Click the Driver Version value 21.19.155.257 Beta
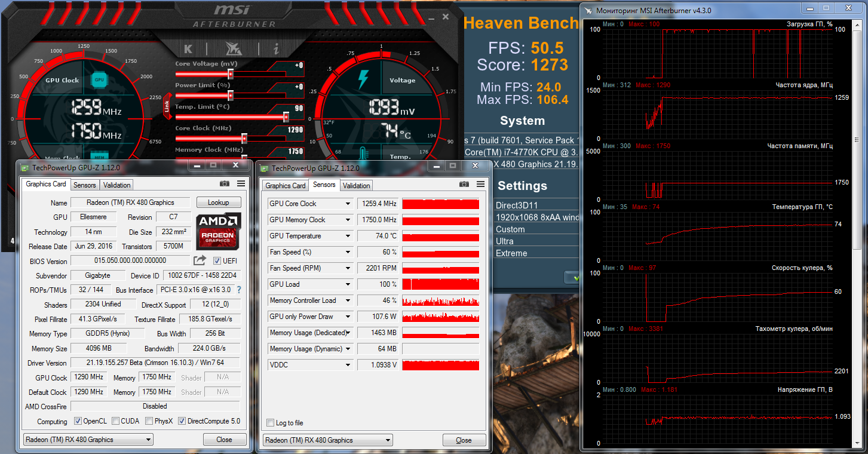This screenshot has width=868, height=454. pos(155,363)
